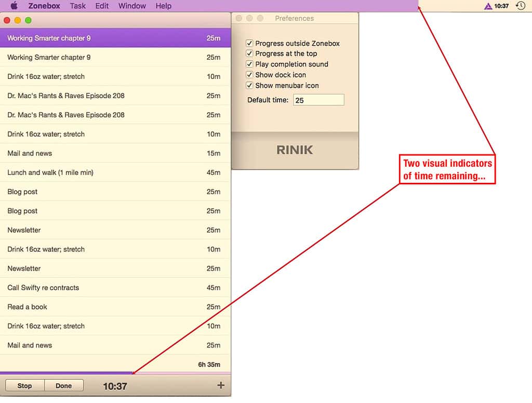Image resolution: width=532 pixels, height=403 pixels.
Task: Open the Time Machine menubar icon
Action: point(521,6)
